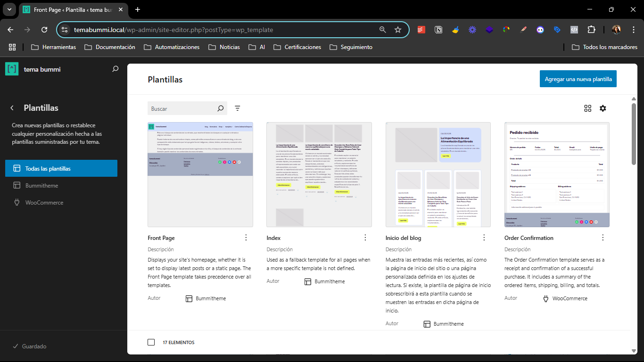
Task: Go back using the Plantillas back arrow
Action: point(12,108)
